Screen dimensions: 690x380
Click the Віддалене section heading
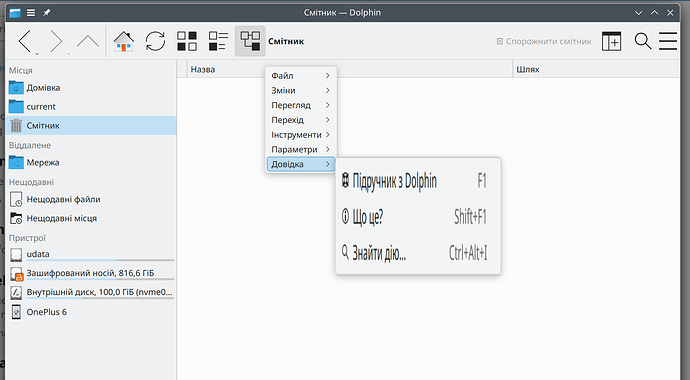[30, 145]
